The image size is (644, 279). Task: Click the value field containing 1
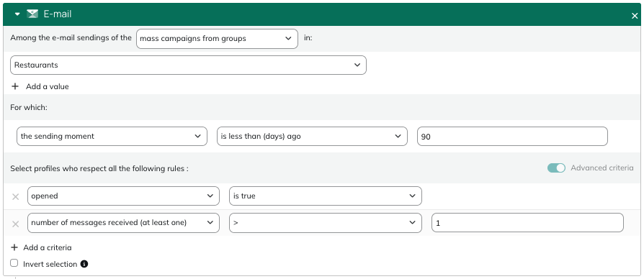pyautogui.click(x=527, y=223)
